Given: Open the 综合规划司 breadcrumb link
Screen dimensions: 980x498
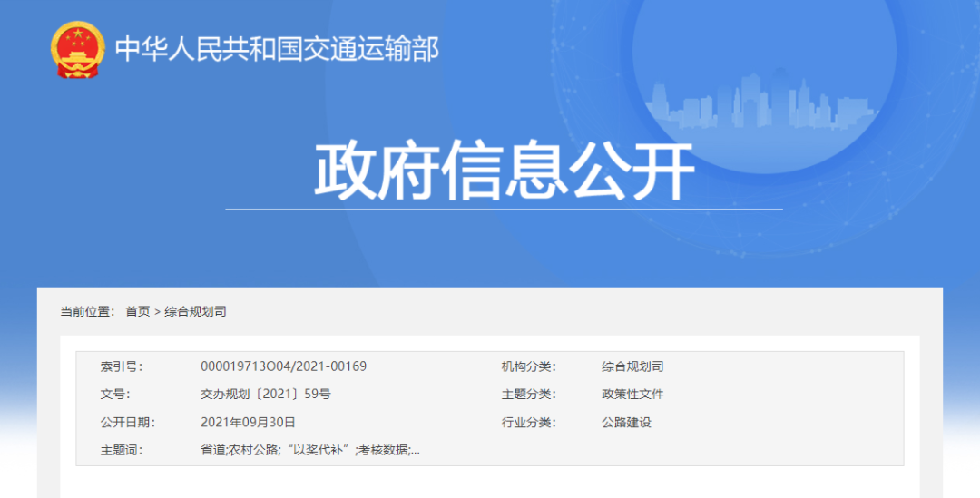Looking at the screenshot, I should (195, 311).
